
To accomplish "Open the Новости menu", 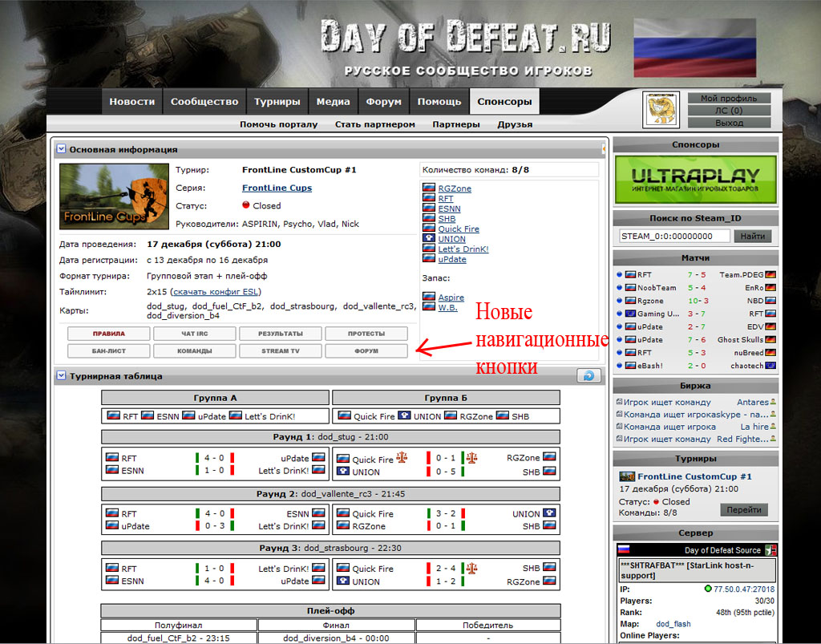I will click(132, 102).
